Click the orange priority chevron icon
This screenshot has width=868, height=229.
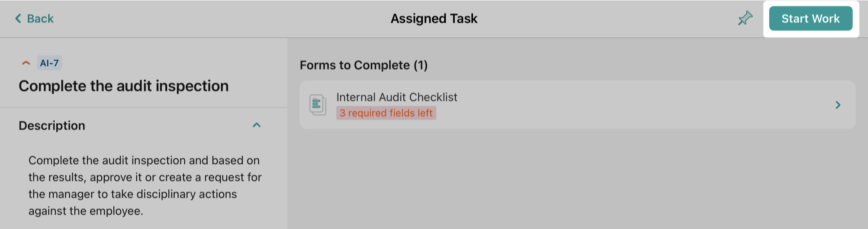(x=26, y=63)
